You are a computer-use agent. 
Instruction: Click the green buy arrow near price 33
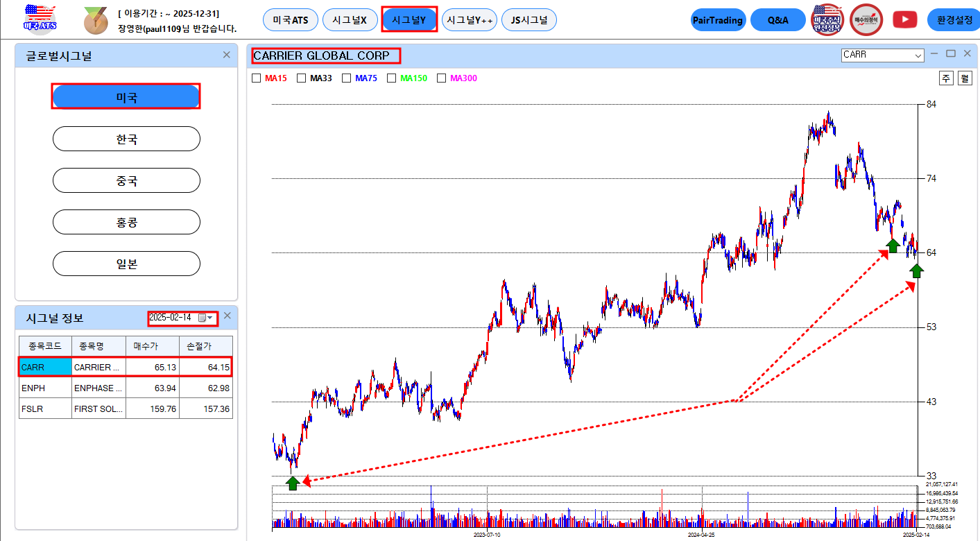pyautogui.click(x=293, y=483)
